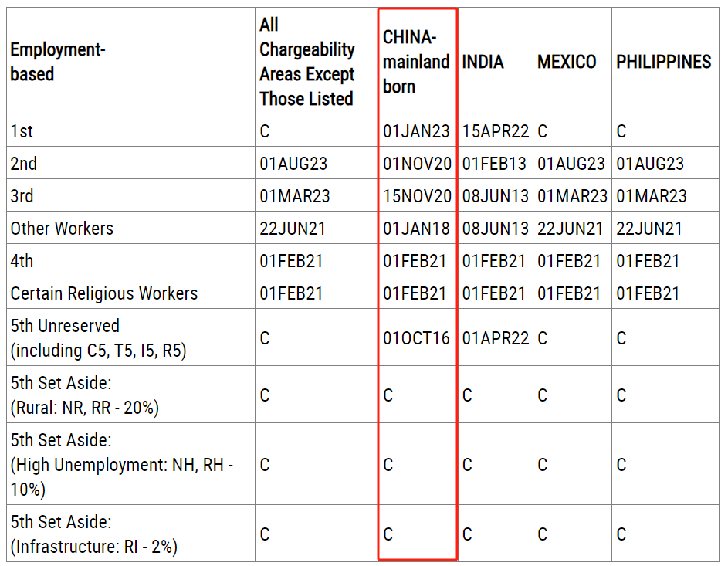Click 5th Set Aside Infrastructure row label
Screen dimensions: 728x566
[x=93, y=534]
